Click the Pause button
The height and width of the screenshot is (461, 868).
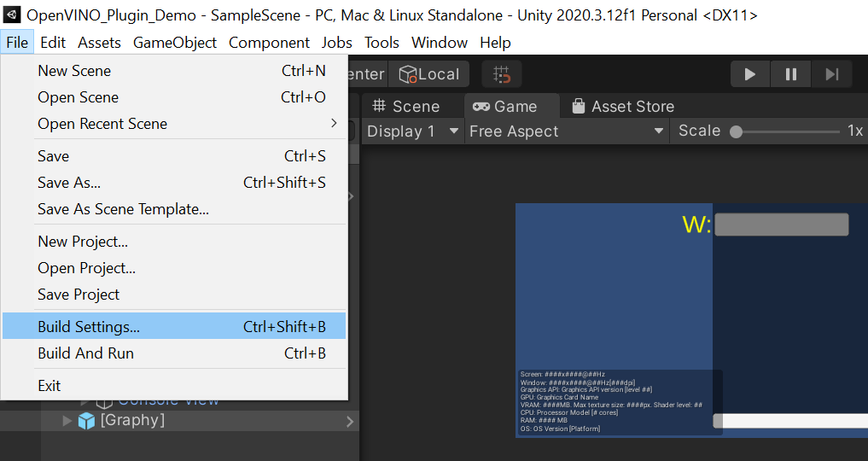(x=791, y=74)
